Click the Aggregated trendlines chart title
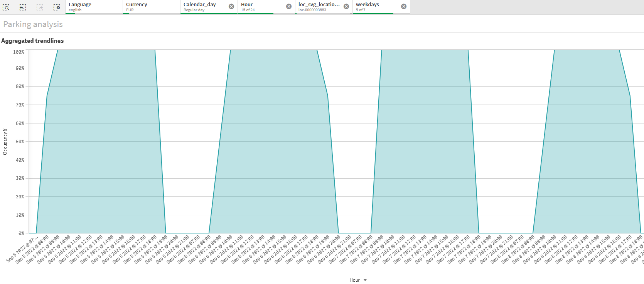This screenshot has height=284, width=644. (x=32, y=41)
